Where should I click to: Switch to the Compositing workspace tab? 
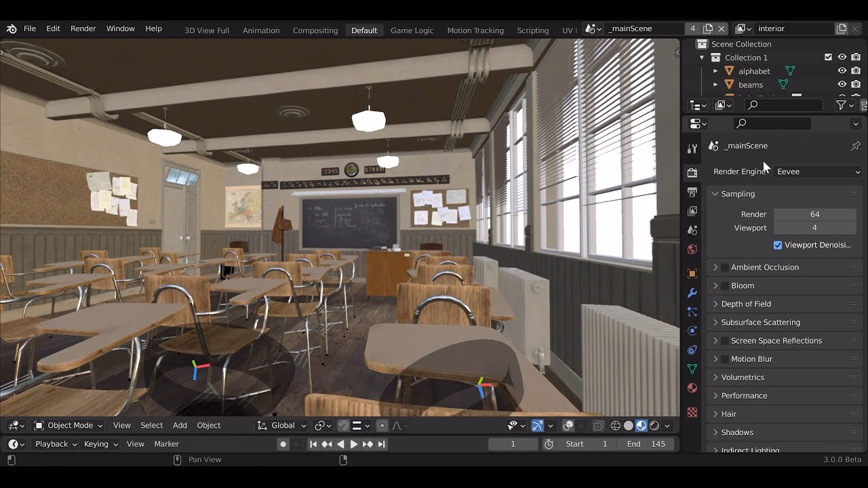(x=315, y=30)
